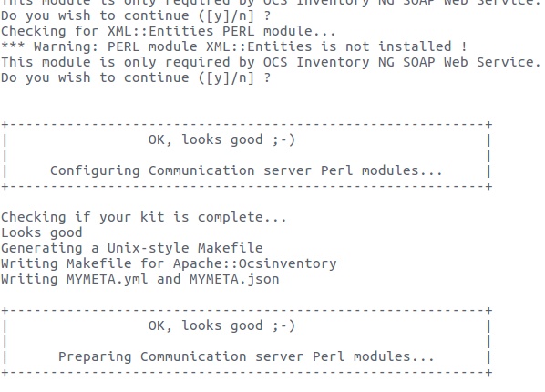This screenshot has height=392, width=545.
Task: Click the Warning XML::Entities not installed line
Action: pos(234,46)
